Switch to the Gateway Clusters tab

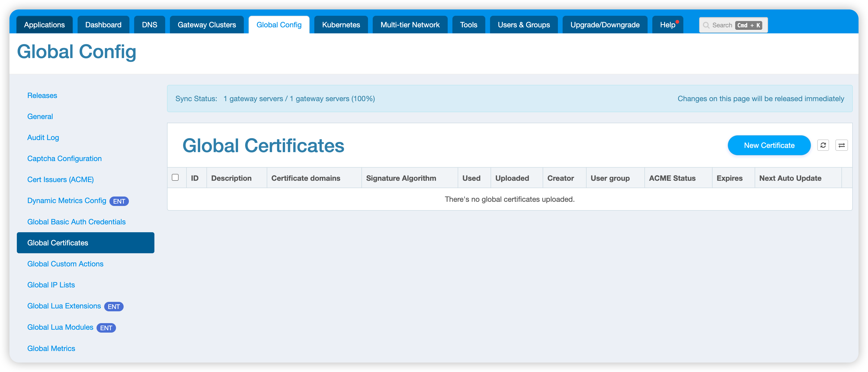tap(206, 25)
